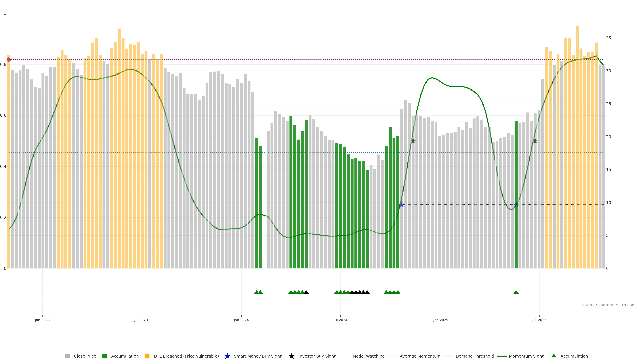
Task: Click the green Accumulation square legend swatch
Action: [x=104, y=356]
